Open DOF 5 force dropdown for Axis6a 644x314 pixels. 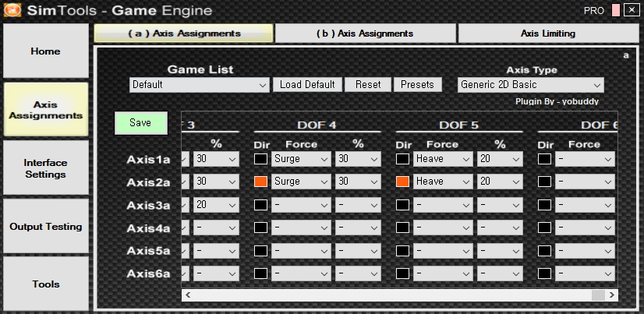point(442,273)
